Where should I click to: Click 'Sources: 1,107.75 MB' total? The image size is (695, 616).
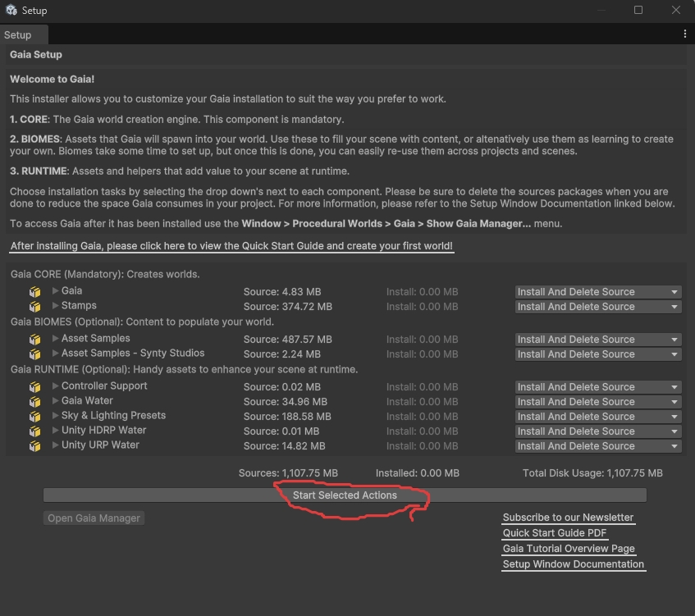[x=288, y=473]
